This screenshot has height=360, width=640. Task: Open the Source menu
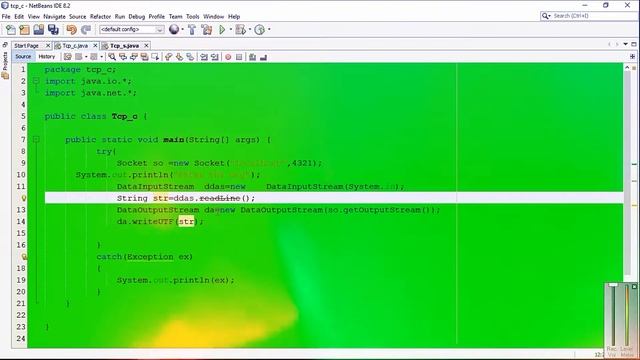pos(78,17)
